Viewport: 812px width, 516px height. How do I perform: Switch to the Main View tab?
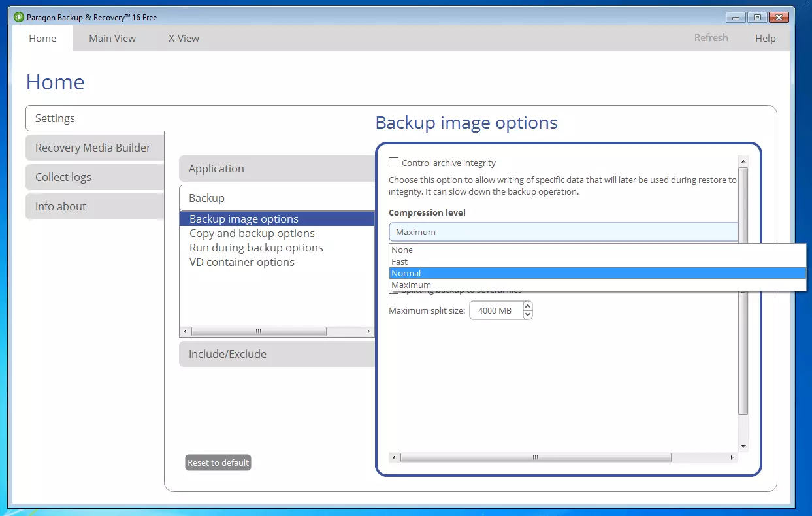(112, 39)
